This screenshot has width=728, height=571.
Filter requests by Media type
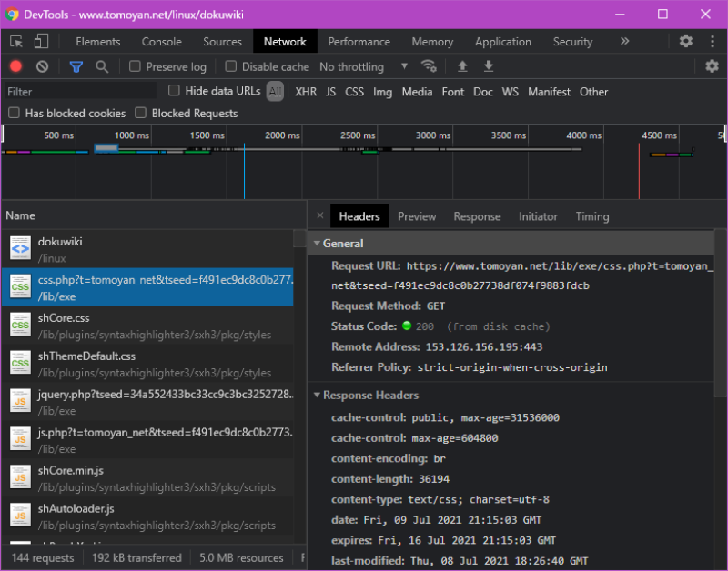pos(417,92)
